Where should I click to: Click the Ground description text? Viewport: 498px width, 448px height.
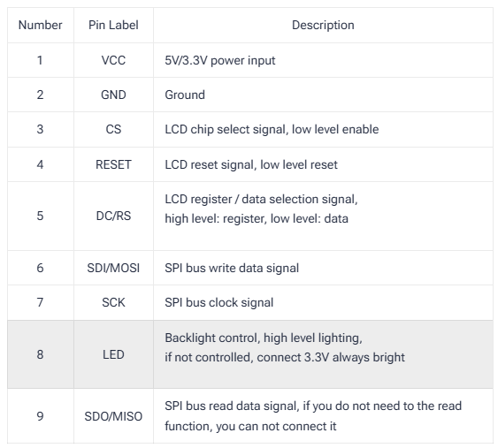tap(185, 95)
